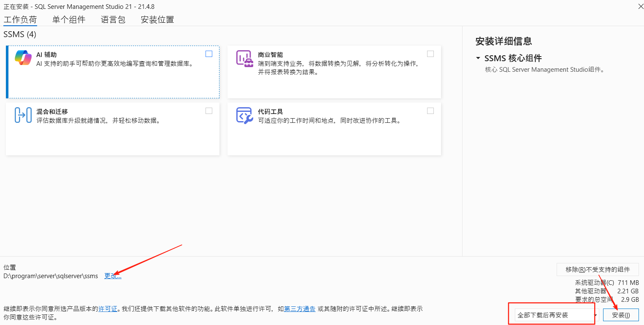Switch to the 工作负荷 tab

20,19
